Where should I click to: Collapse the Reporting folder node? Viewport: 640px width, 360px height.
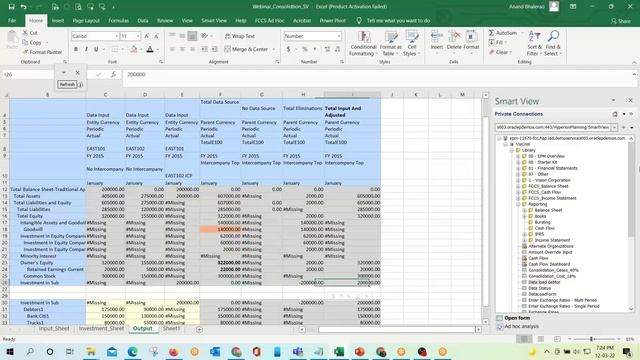pos(518,204)
